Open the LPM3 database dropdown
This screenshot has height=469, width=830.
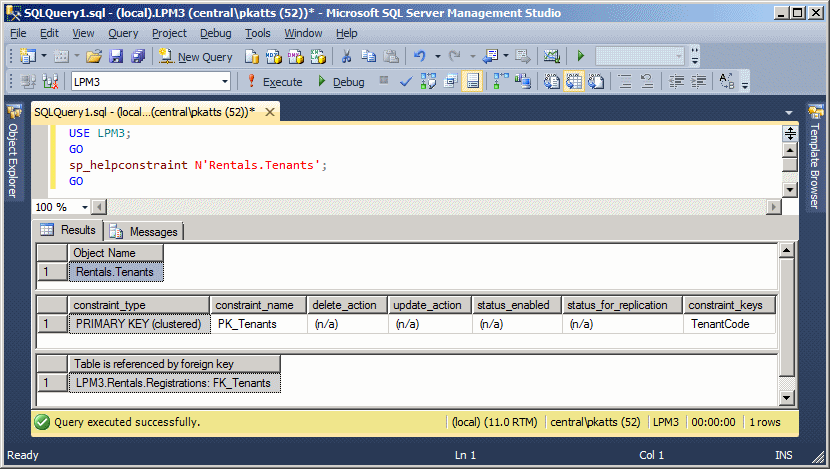coord(225,82)
